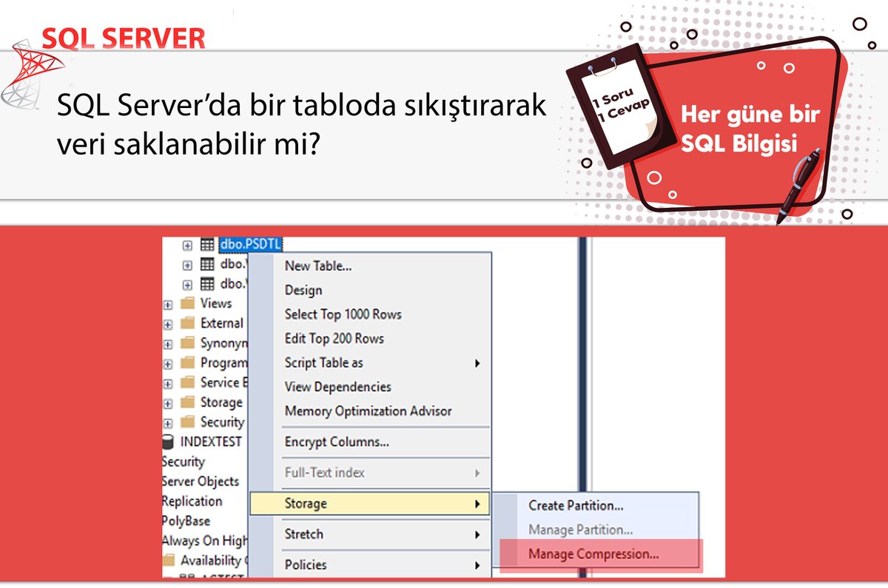Open the Script Table as submenu arrow
The image size is (888, 588).
(x=477, y=363)
